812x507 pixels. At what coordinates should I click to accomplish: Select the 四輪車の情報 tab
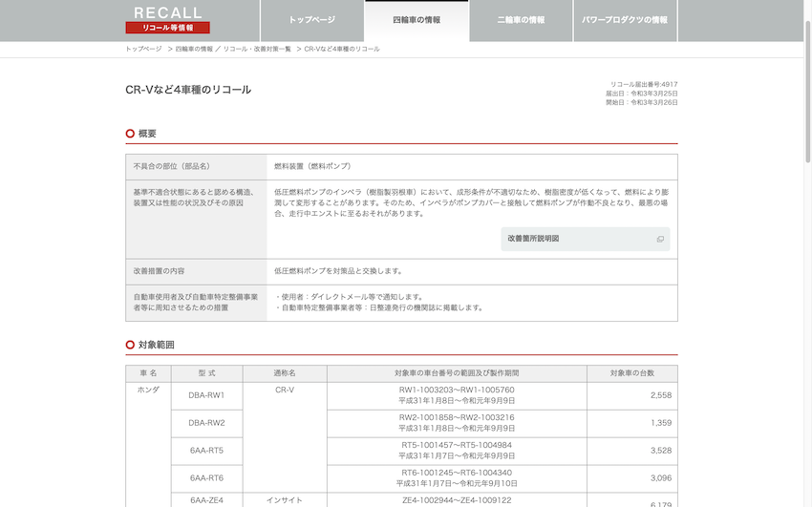[x=417, y=20]
